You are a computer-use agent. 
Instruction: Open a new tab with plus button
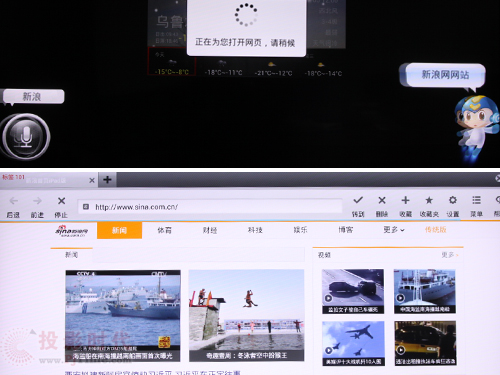107,180
